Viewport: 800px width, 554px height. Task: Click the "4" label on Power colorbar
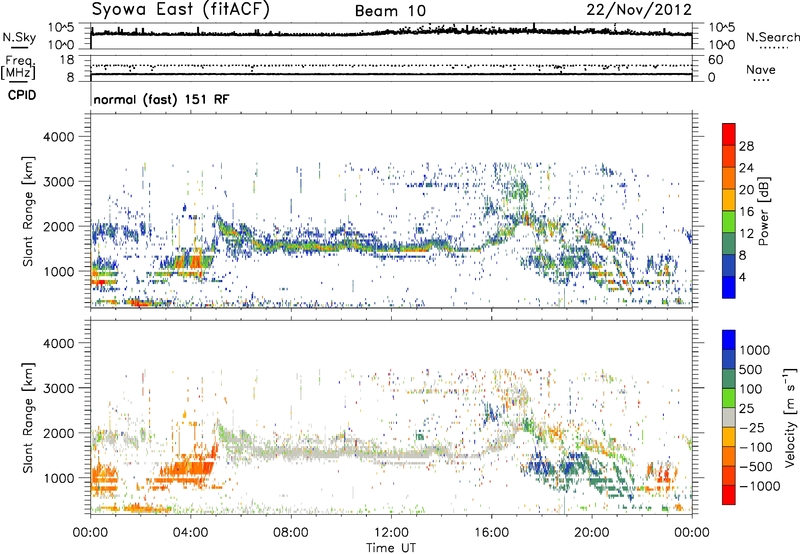point(742,277)
